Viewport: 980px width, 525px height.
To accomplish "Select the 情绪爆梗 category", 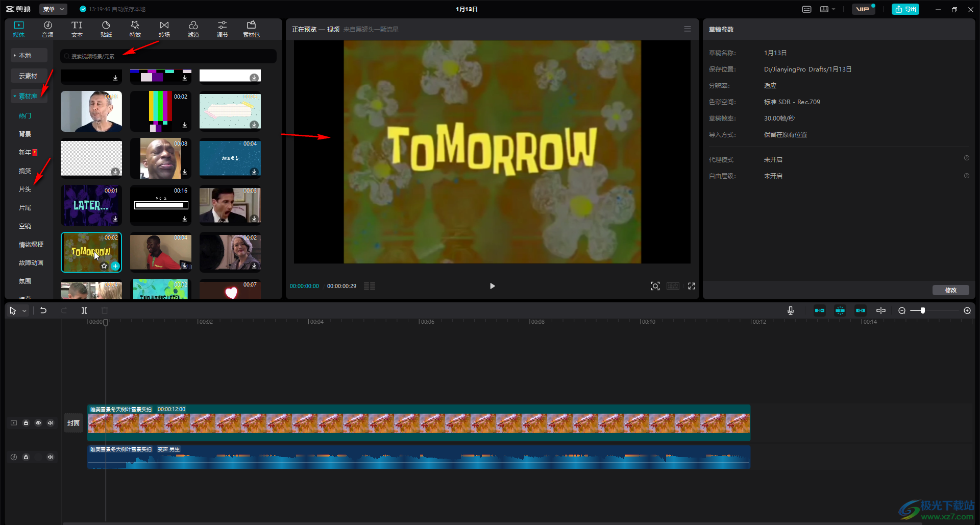I will click(31, 244).
